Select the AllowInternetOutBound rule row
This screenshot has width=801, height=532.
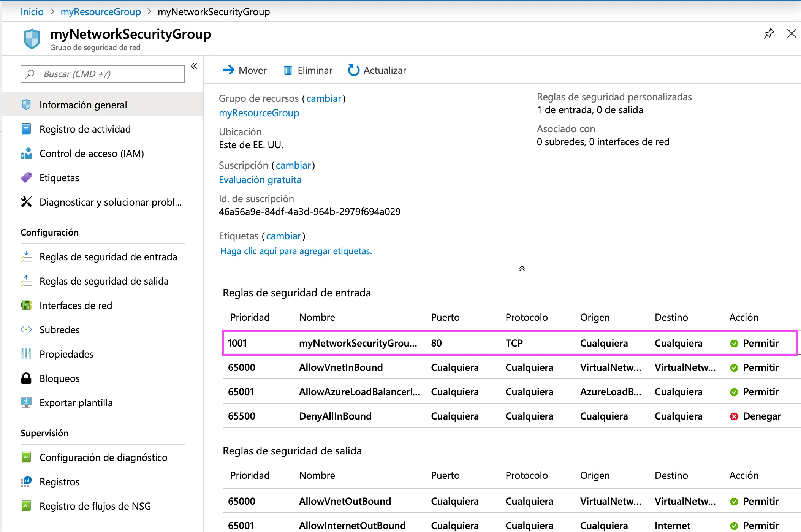click(511, 526)
